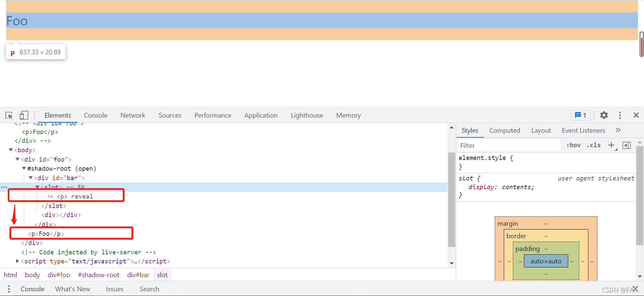Focus the styles Filter input field
644x296 pixels.
point(509,145)
